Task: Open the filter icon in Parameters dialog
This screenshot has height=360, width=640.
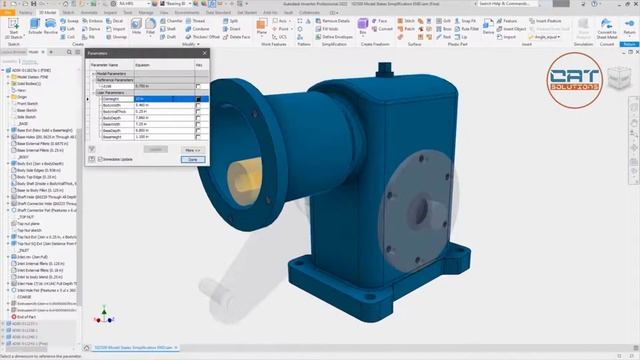Action: pos(92,149)
